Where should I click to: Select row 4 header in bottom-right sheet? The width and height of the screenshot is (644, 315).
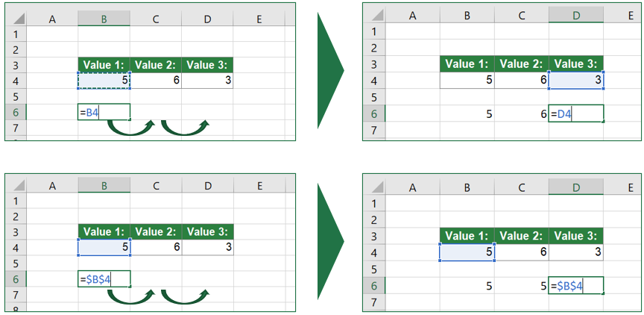[x=374, y=252]
